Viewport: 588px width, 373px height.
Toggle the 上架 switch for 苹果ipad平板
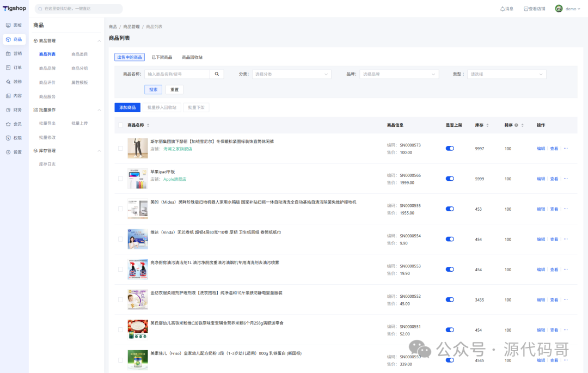pyautogui.click(x=450, y=179)
